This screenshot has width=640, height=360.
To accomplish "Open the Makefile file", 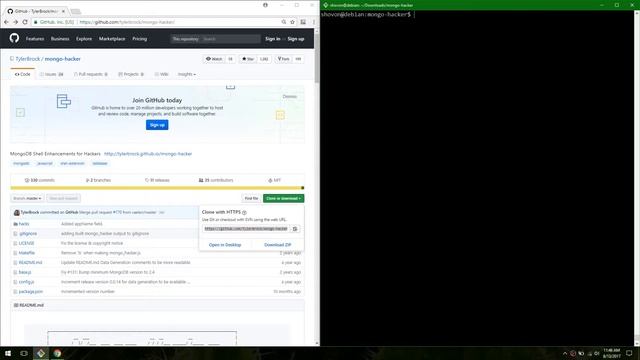I will coord(27,253).
